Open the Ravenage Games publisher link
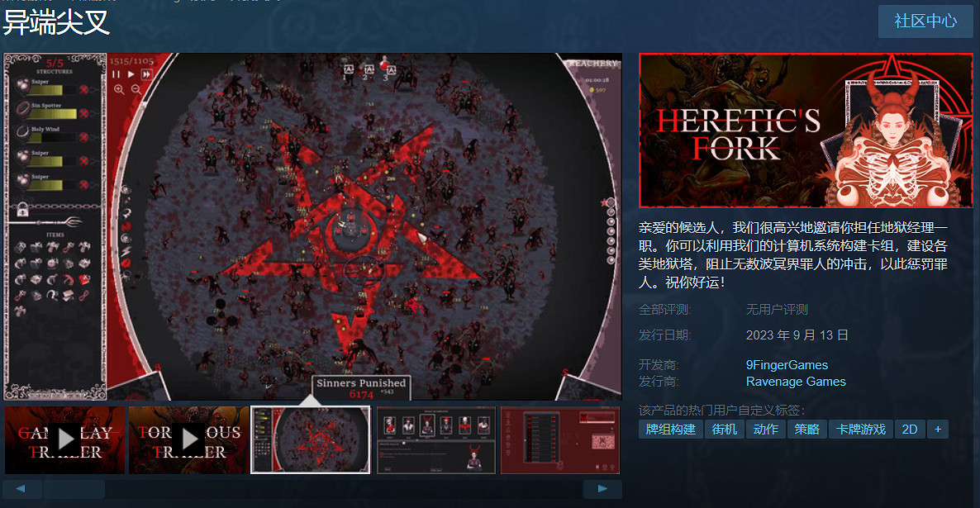 click(796, 382)
